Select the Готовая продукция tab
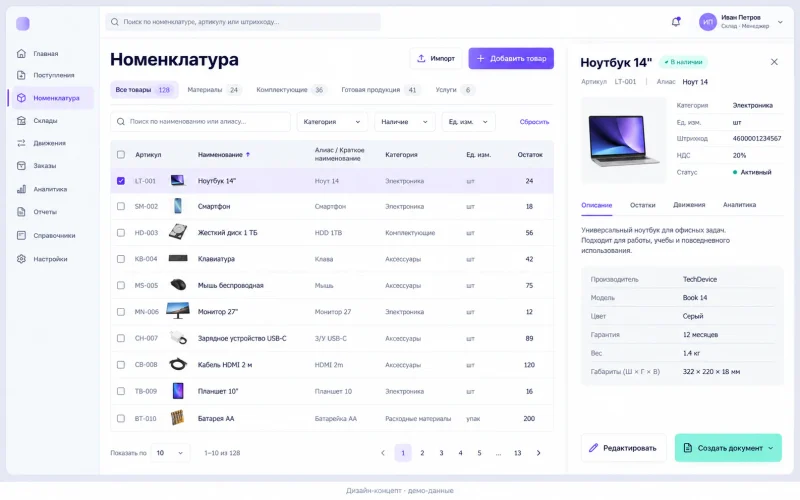Image resolution: width=800 pixels, height=500 pixels. click(380, 90)
